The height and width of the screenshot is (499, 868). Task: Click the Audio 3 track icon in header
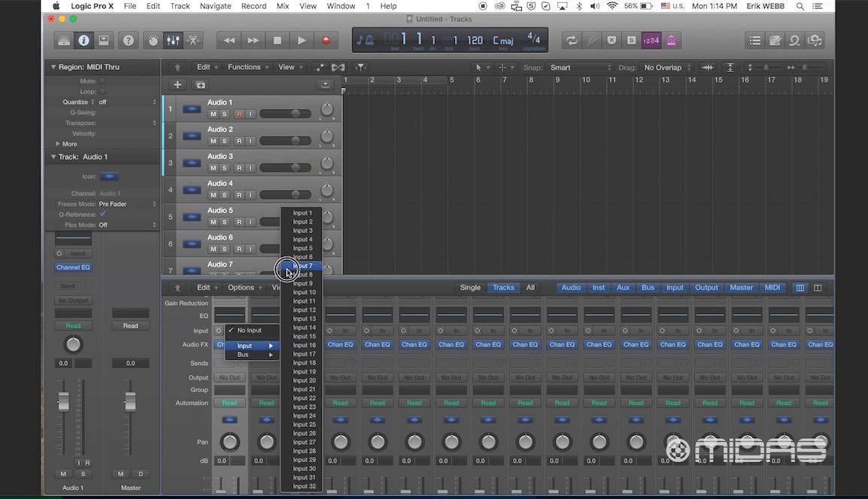(192, 163)
